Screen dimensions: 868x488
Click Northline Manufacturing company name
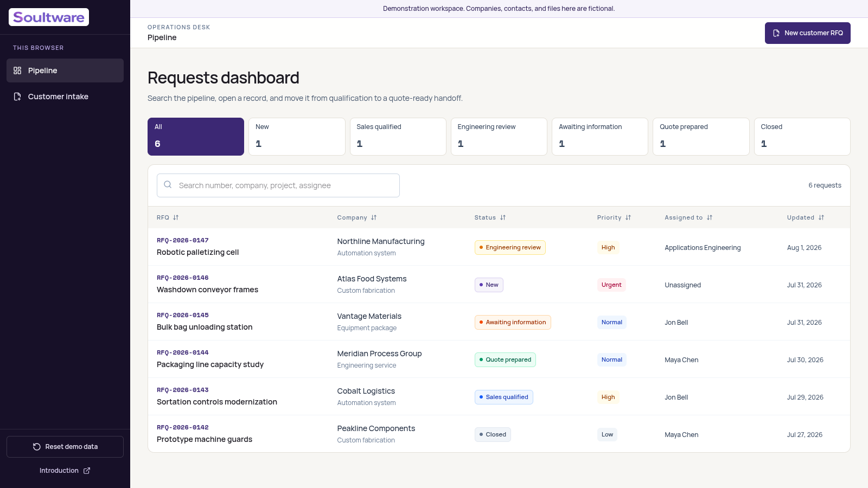point(381,241)
